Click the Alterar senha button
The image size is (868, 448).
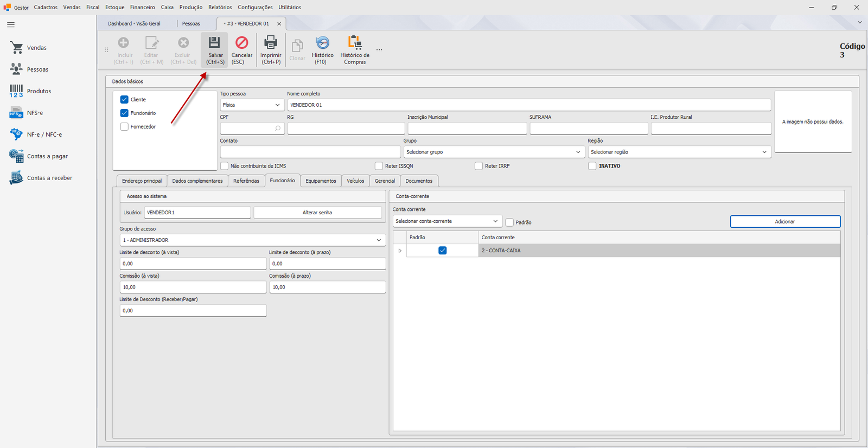317,213
